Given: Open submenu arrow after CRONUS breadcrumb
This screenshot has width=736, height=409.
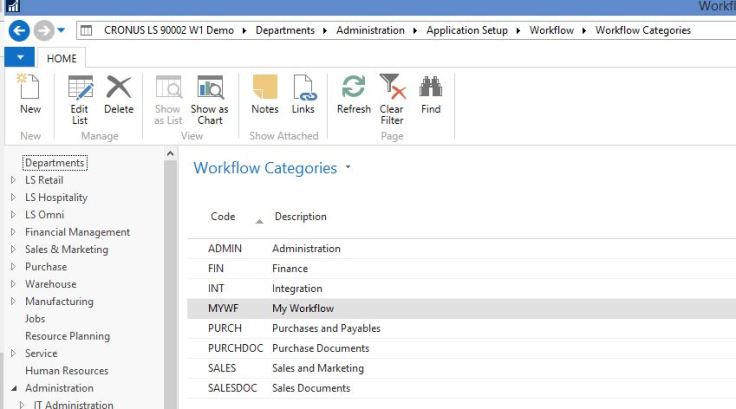Looking at the screenshot, I should (x=245, y=31).
